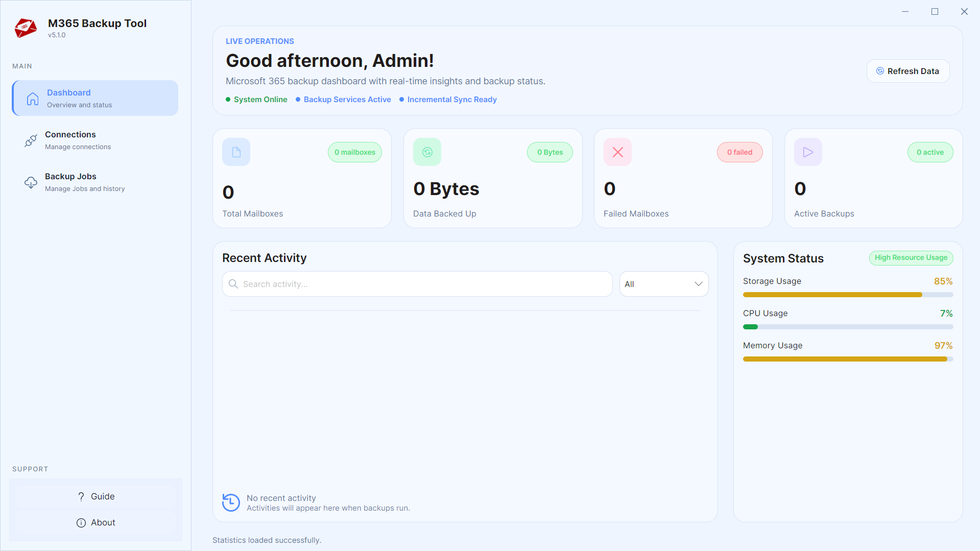Viewport: 980px width, 551px height.
Task: Click the High Resource Usage badge
Action: (911, 258)
